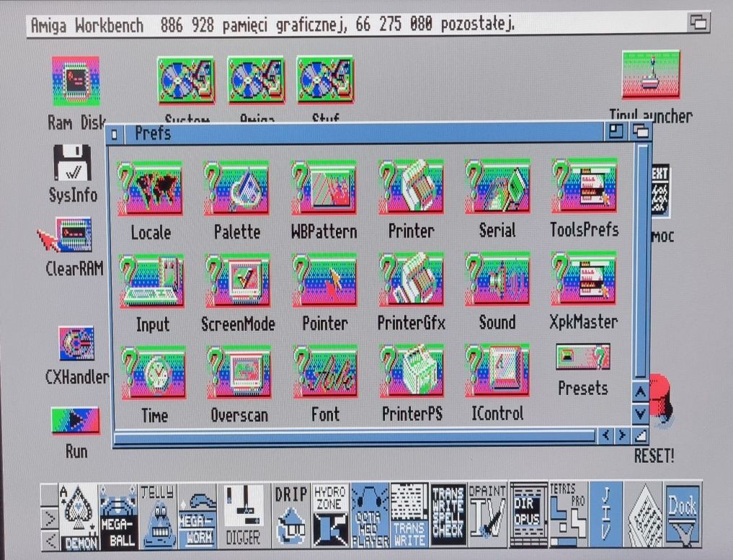Click the Prefs window right scroll arrow
The image size is (733, 560).
click(x=622, y=435)
